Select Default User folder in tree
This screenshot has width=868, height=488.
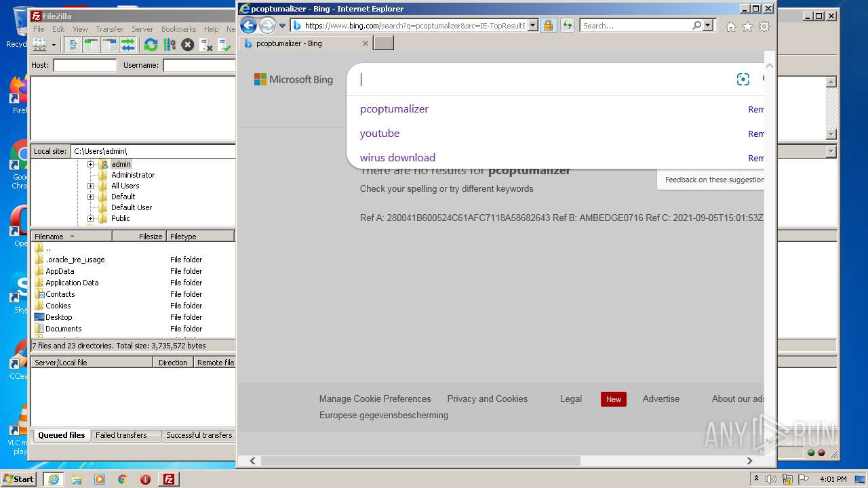pos(132,207)
